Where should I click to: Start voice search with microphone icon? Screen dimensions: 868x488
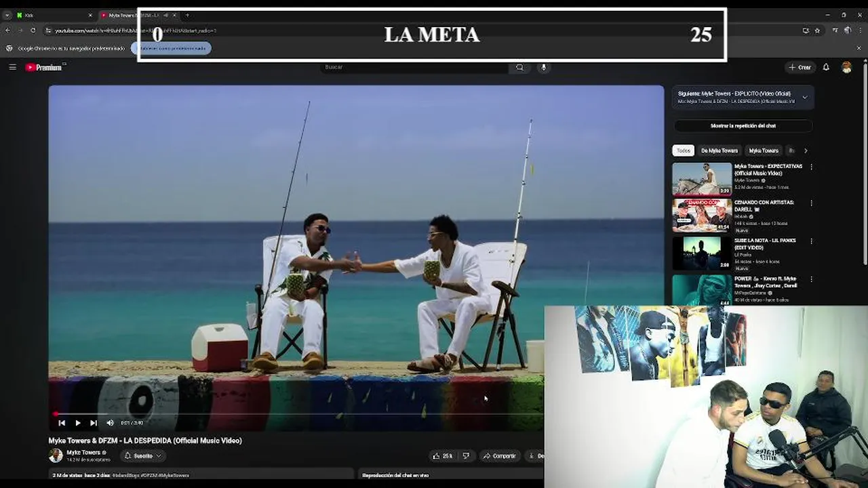[x=543, y=67]
